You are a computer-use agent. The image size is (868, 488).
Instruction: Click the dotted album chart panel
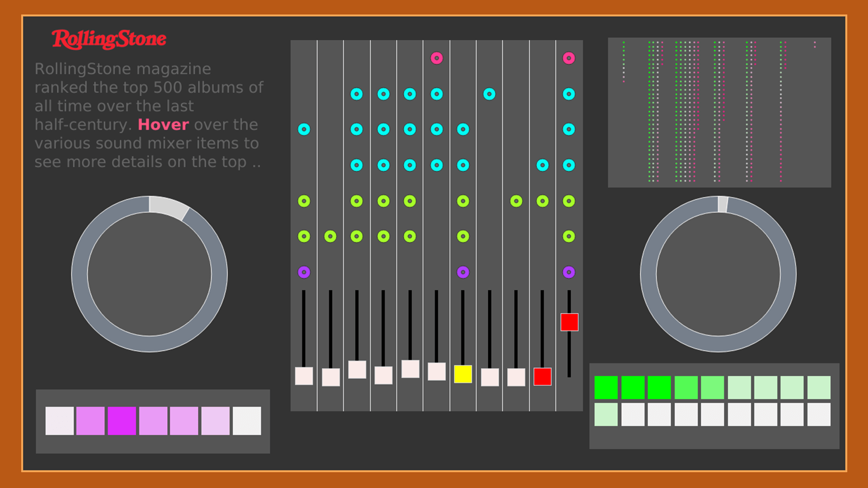pos(719,113)
